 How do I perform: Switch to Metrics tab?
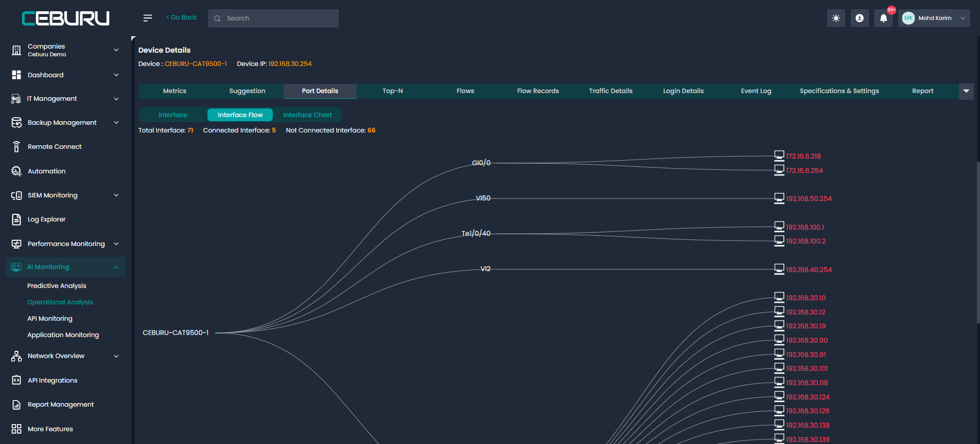(175, 91)
